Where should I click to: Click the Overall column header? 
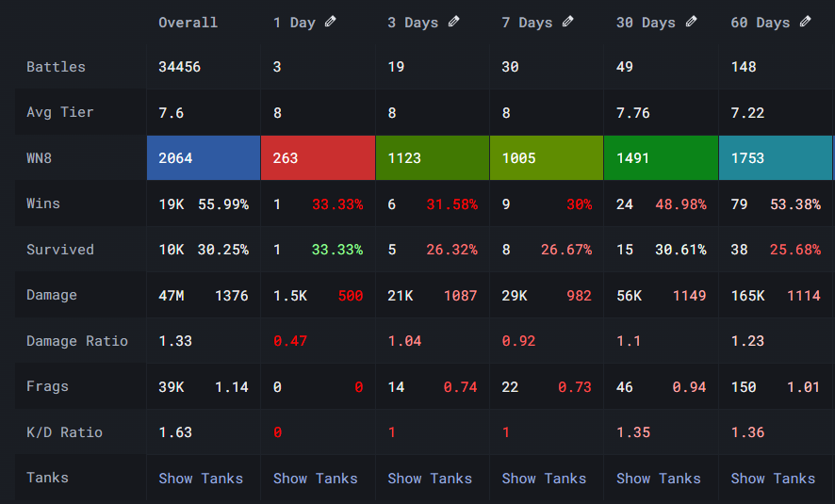pyautogui.click(x=188, y=23)
